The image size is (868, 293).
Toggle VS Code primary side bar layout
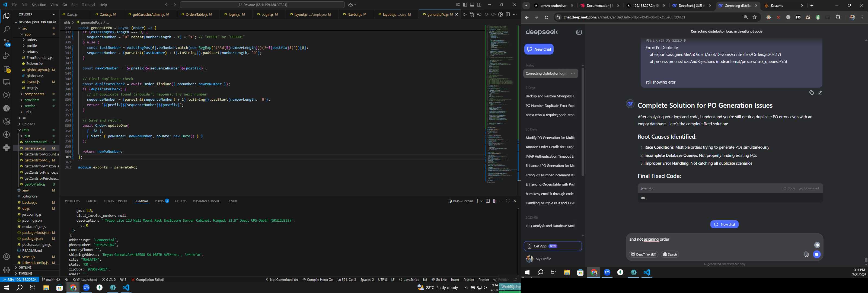465,5
